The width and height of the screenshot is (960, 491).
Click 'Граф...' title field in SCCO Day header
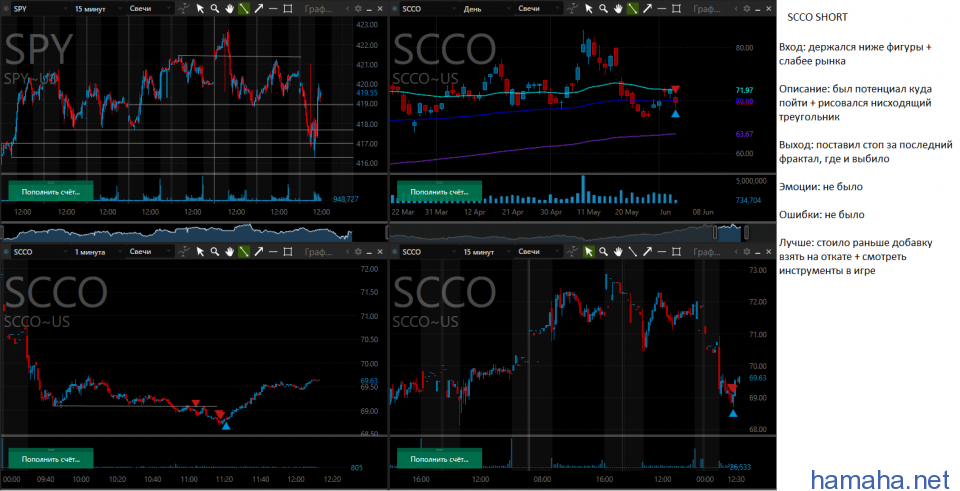(707, 9)
